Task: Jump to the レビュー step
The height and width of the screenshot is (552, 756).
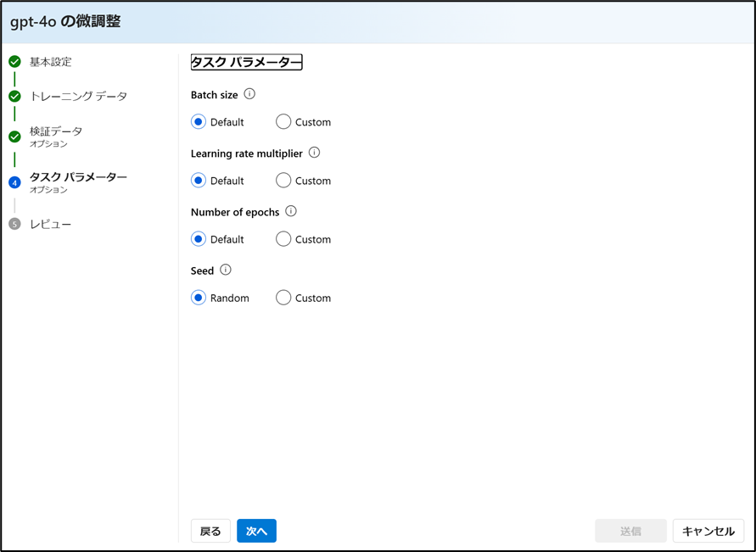Action: point(51,224)
